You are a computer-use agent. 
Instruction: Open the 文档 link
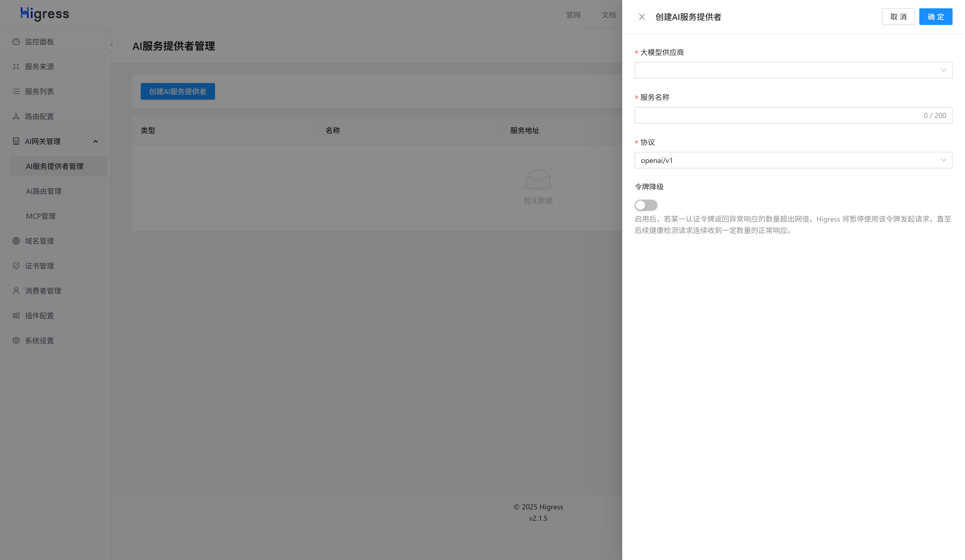pyautogui.click(x=608, y=15)
